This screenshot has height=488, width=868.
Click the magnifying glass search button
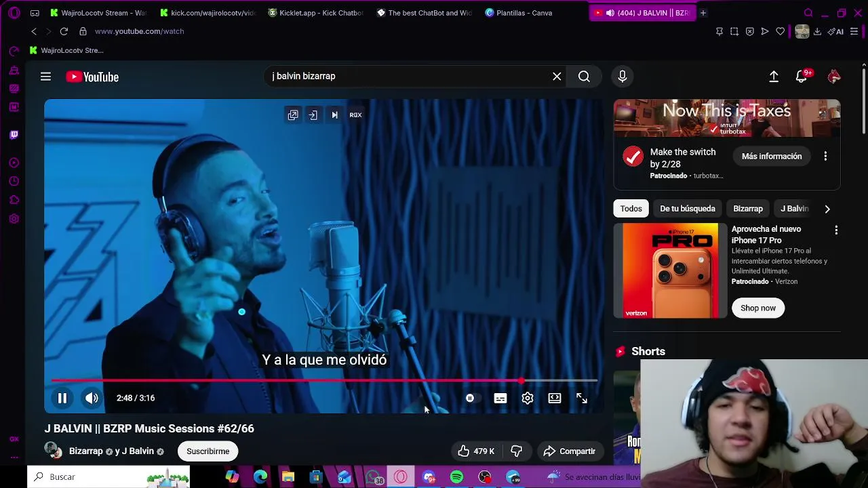click(x=584, y=77)
